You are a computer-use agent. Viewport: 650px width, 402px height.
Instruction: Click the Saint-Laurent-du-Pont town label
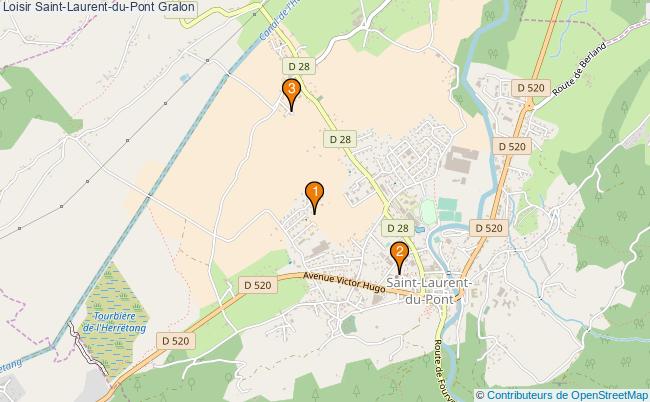tap(429, 291)
